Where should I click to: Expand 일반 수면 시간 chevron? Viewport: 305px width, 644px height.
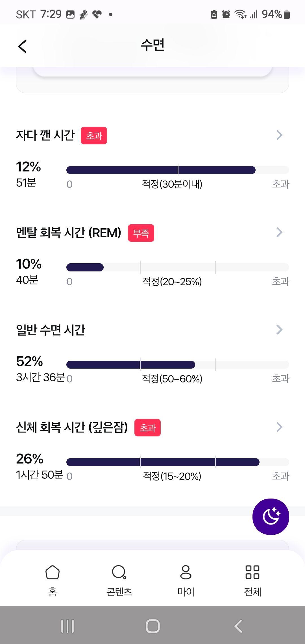[x=279, y=330]
